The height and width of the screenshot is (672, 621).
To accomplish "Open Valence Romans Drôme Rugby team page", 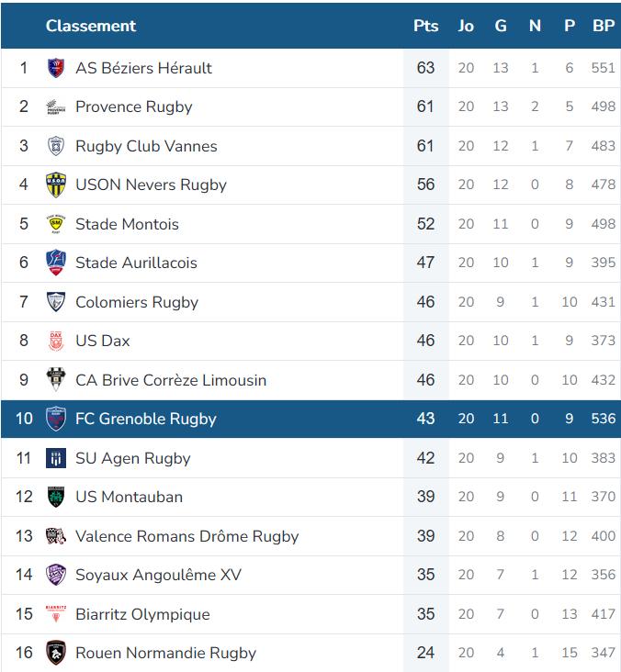I will click(x=187, y=536).
